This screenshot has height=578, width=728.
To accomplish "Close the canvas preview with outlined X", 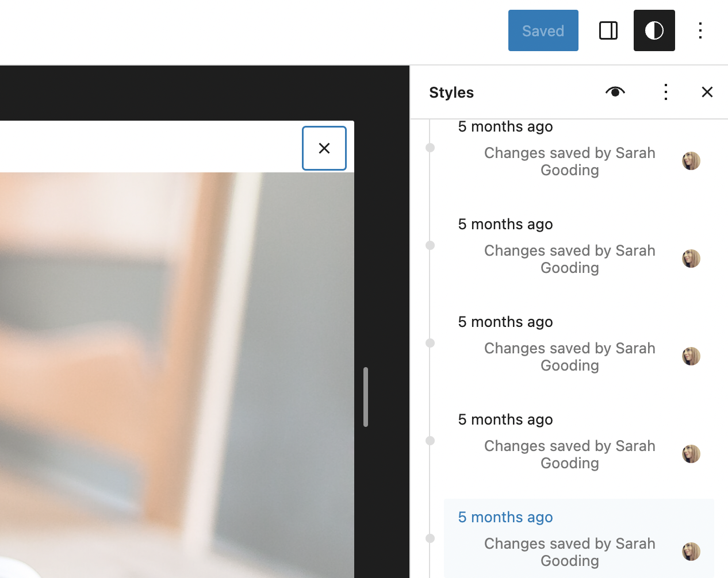I will pyautogui.click(x=324, y=148).
